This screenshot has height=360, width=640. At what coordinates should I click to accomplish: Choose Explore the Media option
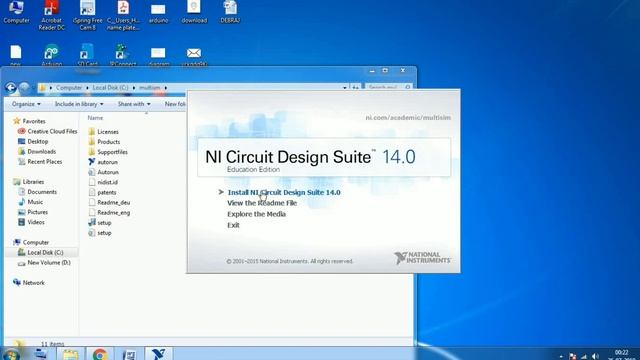[256, 214]
